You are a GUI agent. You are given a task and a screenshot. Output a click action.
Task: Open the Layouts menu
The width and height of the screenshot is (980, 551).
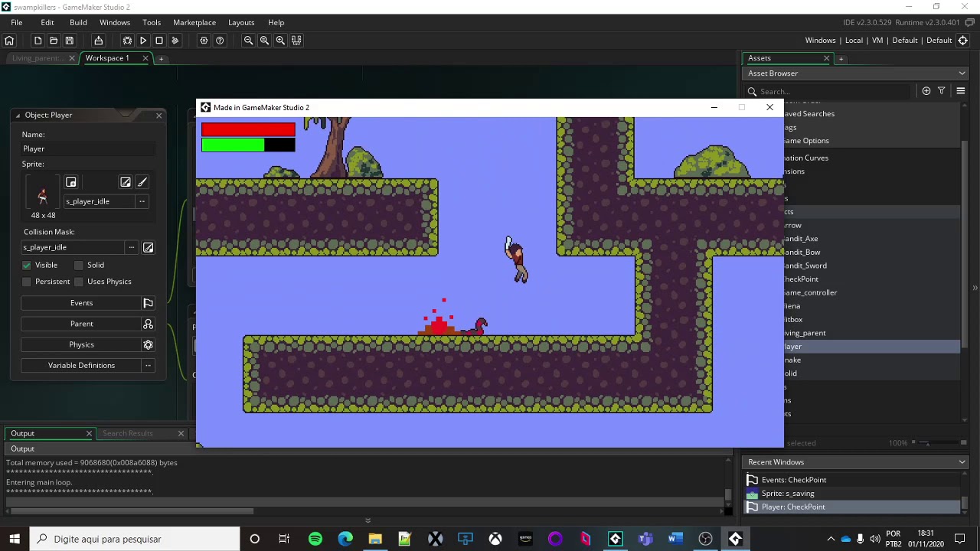point(241,22)
